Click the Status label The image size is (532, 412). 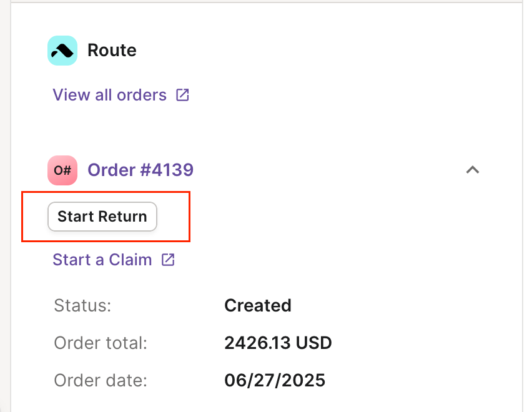(82, 305)
